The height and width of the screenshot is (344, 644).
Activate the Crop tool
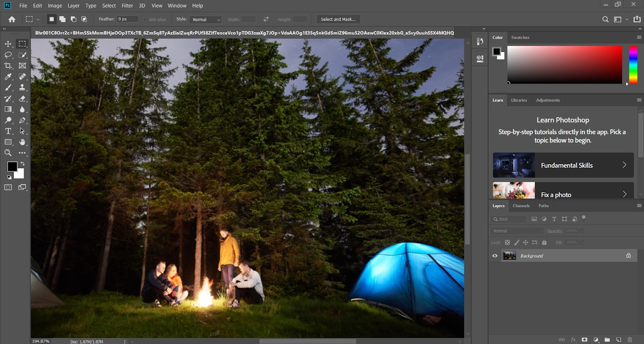pyautogui.click(x=8, y=66)
